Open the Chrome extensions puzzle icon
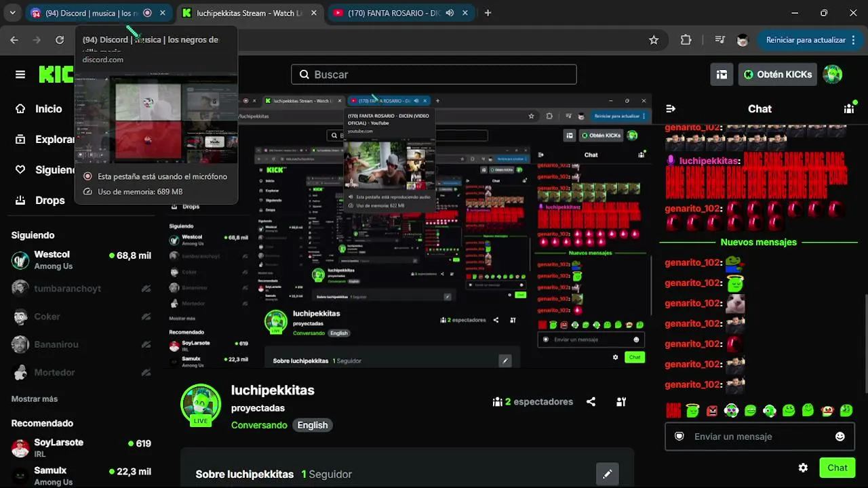868x488 pixels. tap(686, 40)
